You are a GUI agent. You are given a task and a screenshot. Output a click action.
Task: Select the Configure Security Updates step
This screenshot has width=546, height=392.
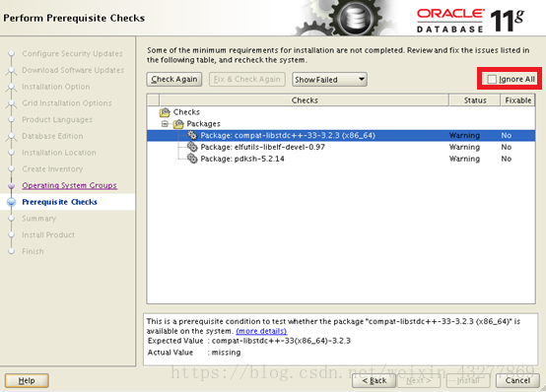pos(72,53)
